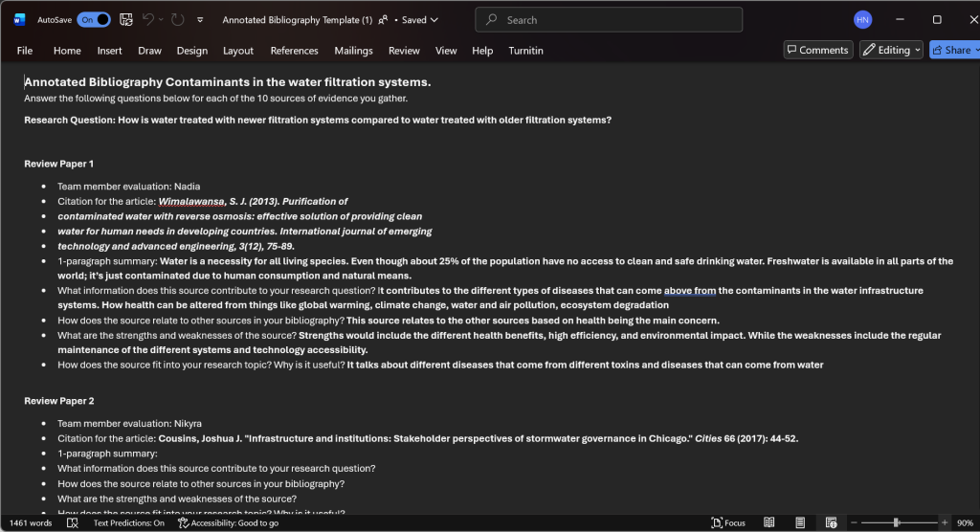The width and height of the screenshot is (980, 532).
Task: Click the Share button
Action: click(954, 50)
